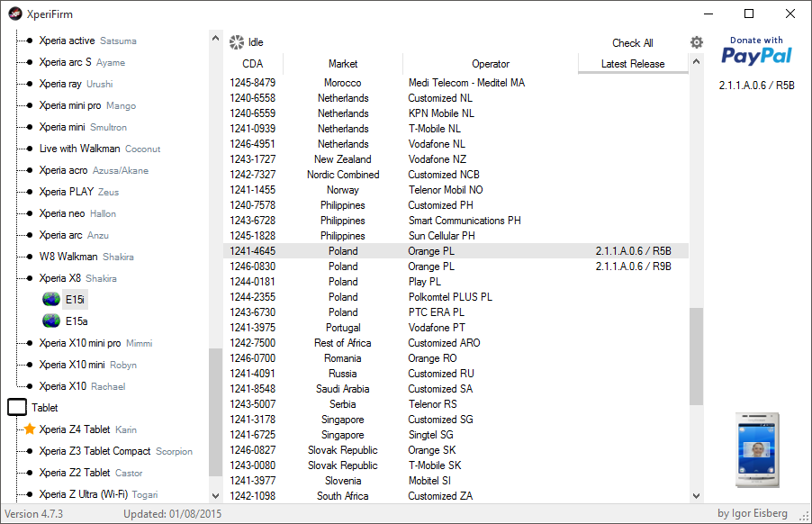This screenshot has width=812, height=524.
Task: Select the Medi Telecom - Meditel MA row
Action: (456, 83)
